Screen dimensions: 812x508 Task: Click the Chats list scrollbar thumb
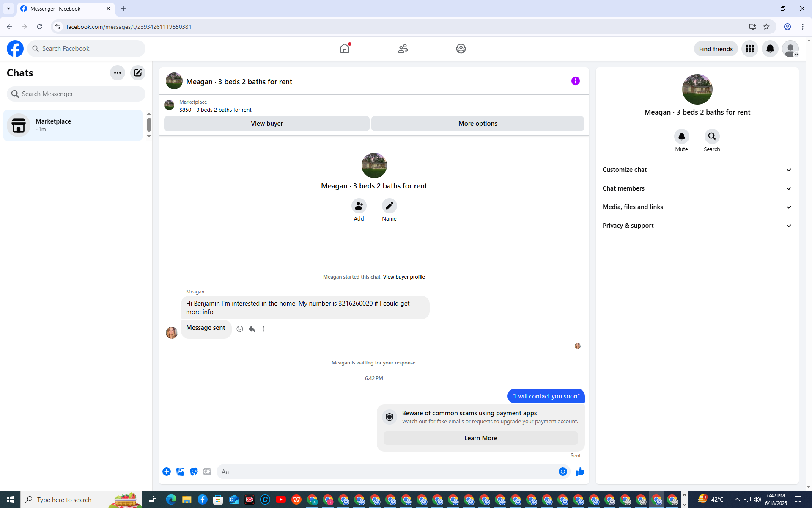point(149,124)
